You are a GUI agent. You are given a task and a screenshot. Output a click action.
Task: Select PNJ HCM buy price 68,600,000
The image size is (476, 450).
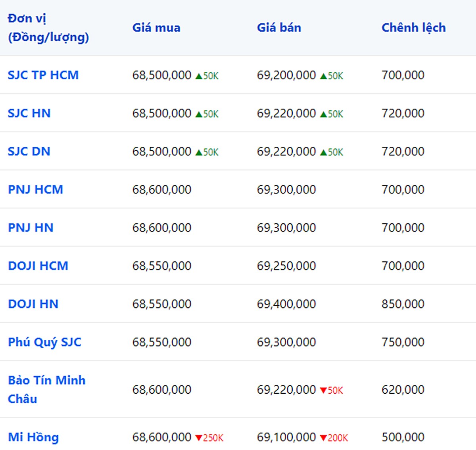pos(162,189)
